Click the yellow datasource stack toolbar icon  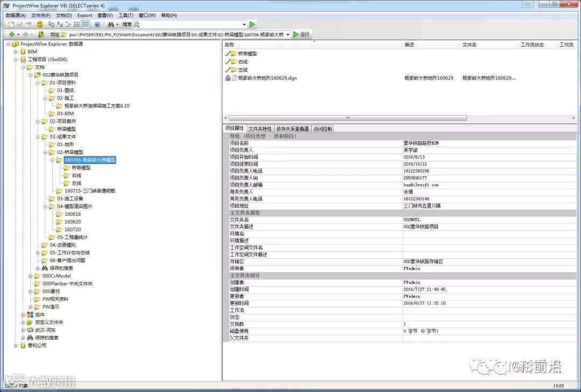pyautogui.click(x=40, y=24)
